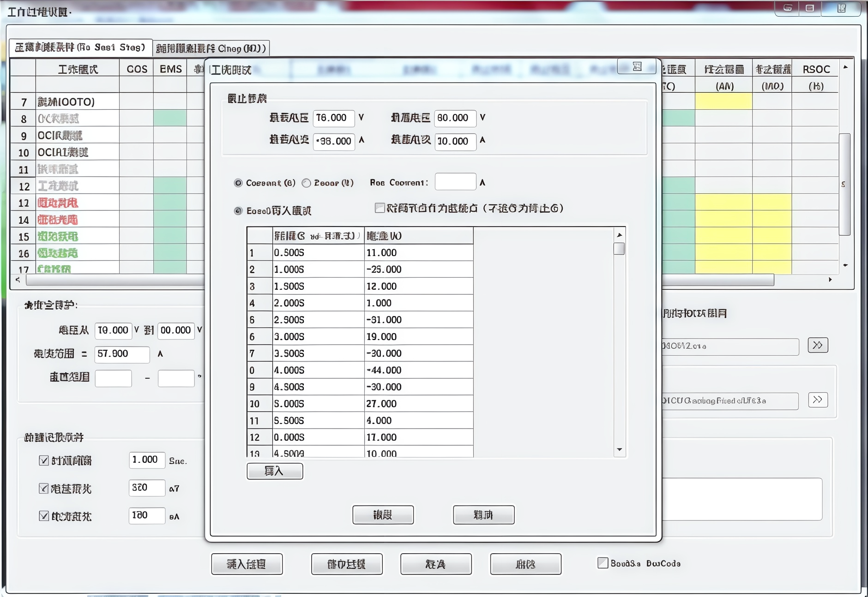Screen dimensions: 868x597
Task: Switch to the second configuration tab
Action: click(212, 48)
